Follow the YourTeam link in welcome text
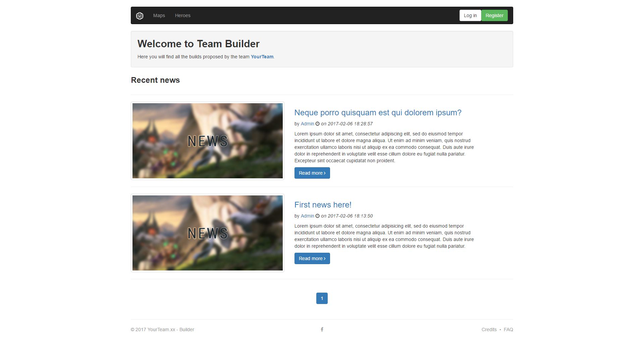The height and width of the screenshot is (362, 644). click(x=262, y=57)
